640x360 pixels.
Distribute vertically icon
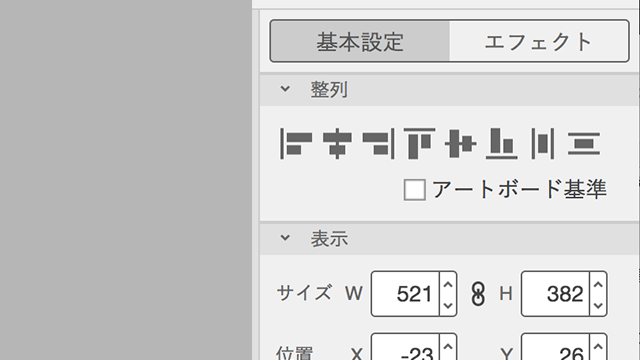point(584,143)
